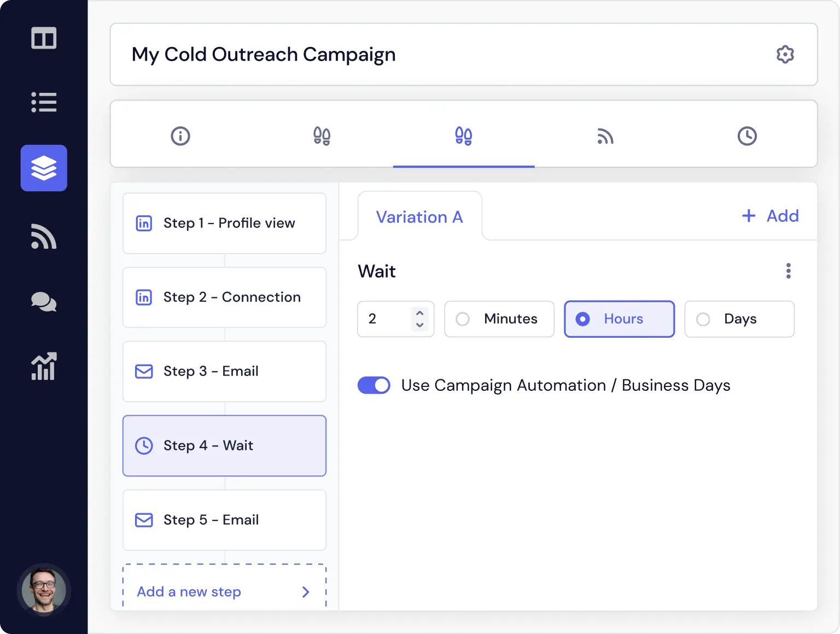Click the Wait section heading
Image resolution: width=840 pixels, height=634 pixels.
(377, 271)
